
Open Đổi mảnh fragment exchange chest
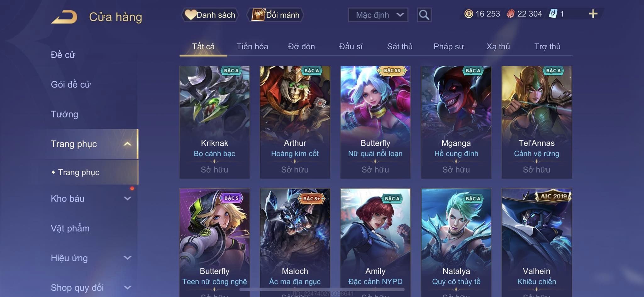tap(275, 15)
